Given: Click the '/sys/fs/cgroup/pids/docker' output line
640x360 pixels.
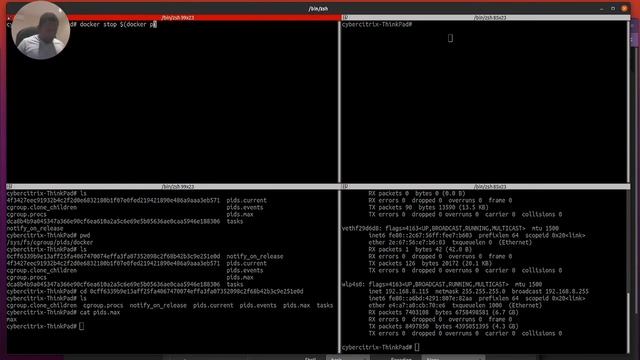Looking at the screenshot, I should pos(50,242).
